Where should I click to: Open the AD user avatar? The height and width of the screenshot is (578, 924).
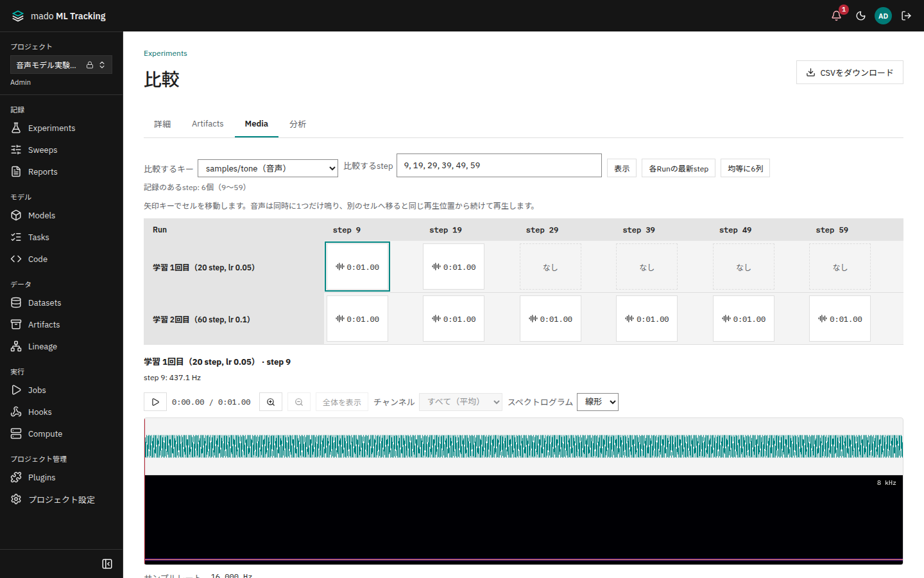coord(883,15)
